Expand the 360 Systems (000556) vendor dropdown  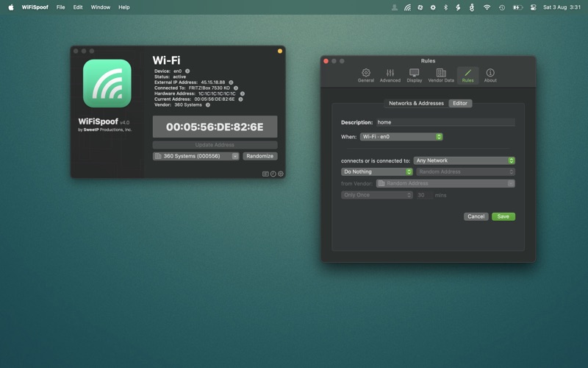pyautogui.click(x=196, y=156)
